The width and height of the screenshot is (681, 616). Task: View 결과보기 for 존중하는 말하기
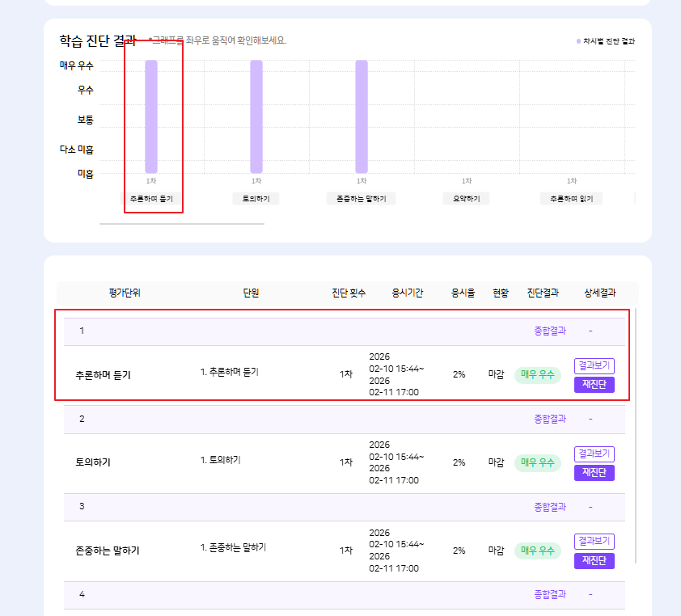point(594,541)
